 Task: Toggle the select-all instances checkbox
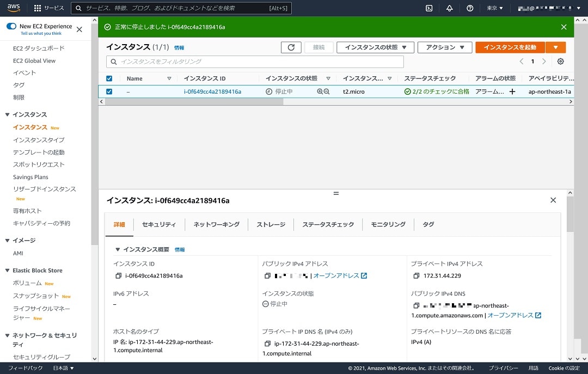tap(109, 78)
